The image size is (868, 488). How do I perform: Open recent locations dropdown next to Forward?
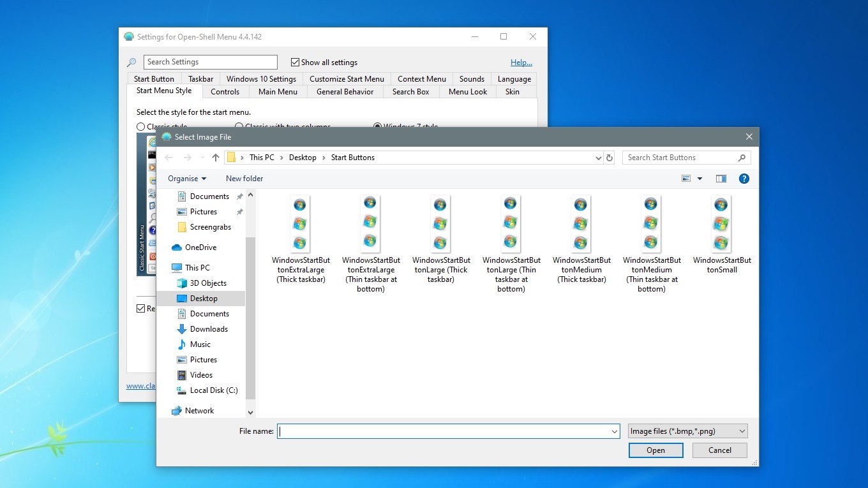[202, 158]
